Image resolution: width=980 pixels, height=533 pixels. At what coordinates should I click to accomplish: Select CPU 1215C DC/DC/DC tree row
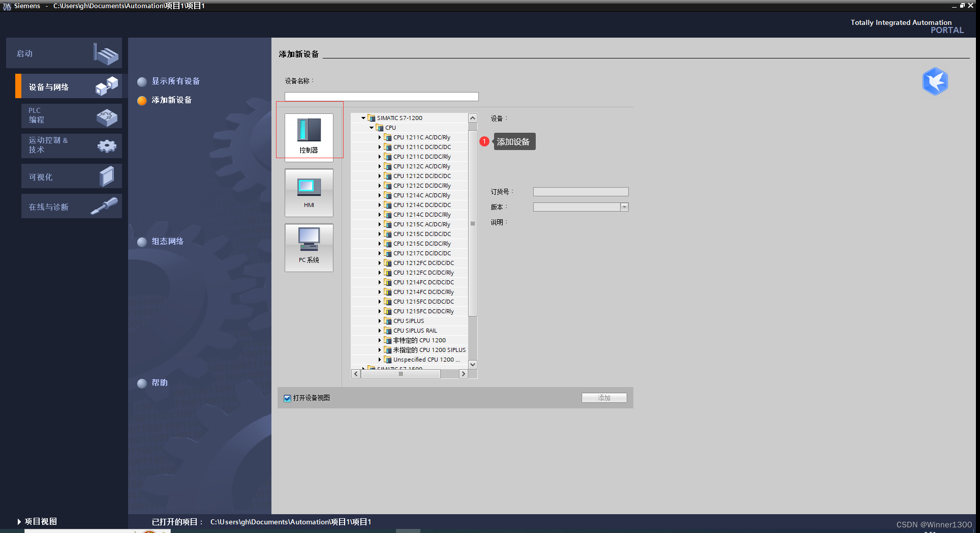(409, 234)
